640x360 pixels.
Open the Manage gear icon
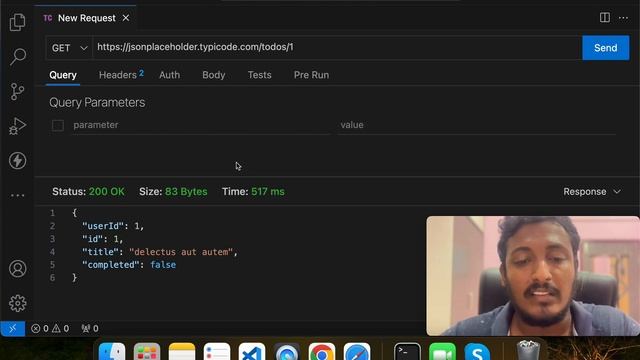click(x=18, y=303)
